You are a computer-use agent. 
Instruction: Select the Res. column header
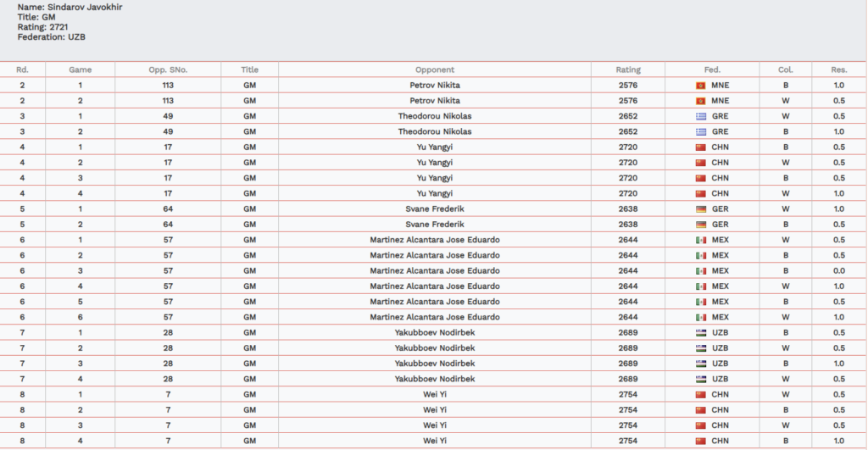point(838,69)
